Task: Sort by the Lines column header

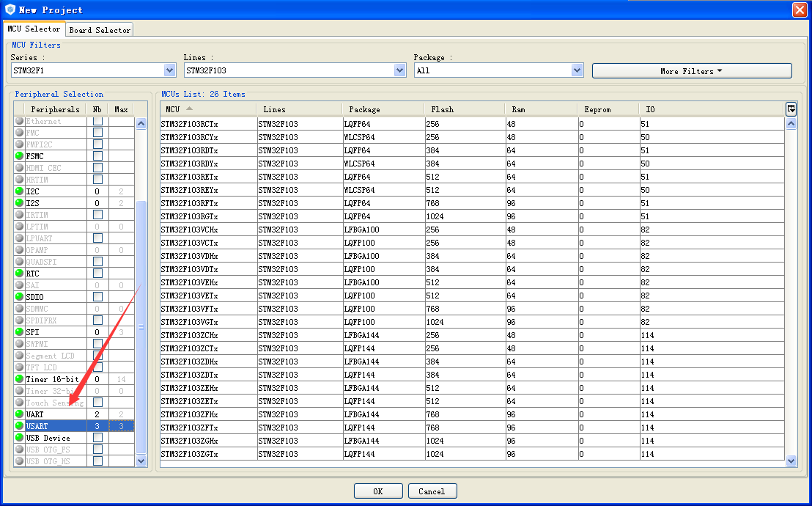Action: pos(299,109)
